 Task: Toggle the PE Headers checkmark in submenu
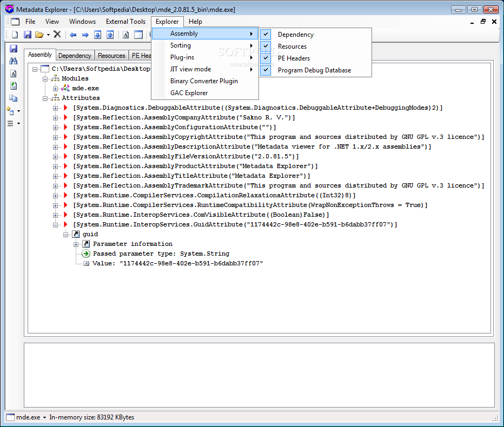pyautogui.click(x=266, y=58)
